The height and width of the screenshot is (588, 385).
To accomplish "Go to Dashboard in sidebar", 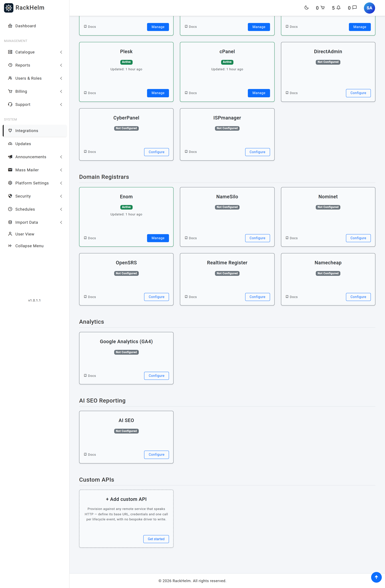I will 35,26.
